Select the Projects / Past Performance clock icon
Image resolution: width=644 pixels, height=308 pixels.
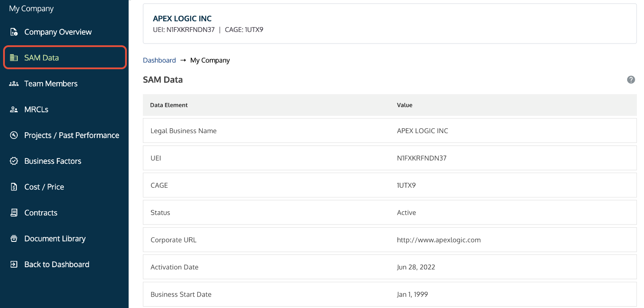14,135
